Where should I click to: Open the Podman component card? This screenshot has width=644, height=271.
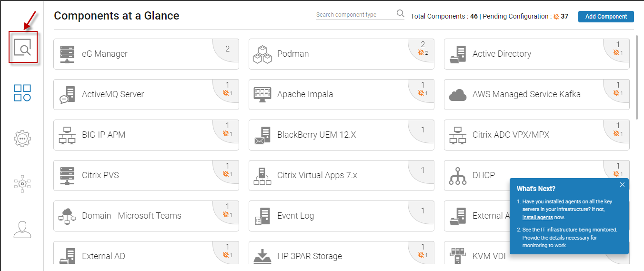click(342, 54)
